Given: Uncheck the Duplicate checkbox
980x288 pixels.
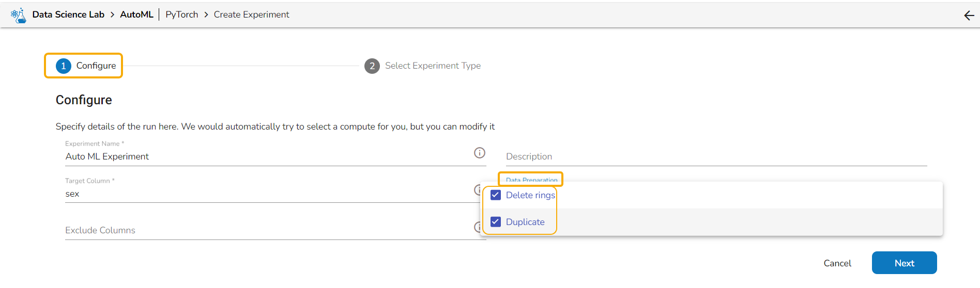Looking at the screenshot, I should tap(496, 222).
